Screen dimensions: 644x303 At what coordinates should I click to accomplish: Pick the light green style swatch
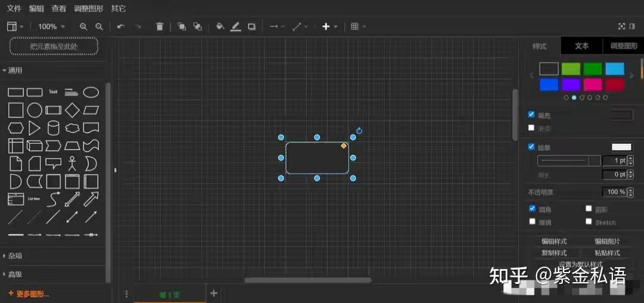pos(571,69)
